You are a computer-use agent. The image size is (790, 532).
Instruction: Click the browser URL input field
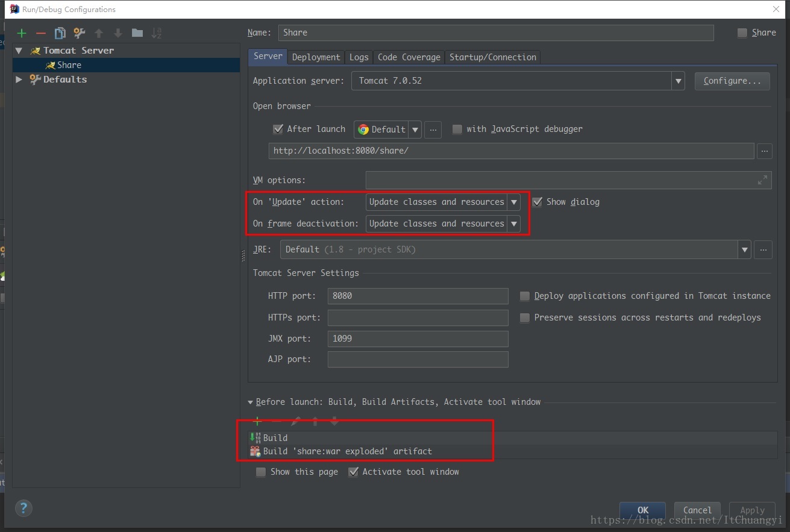pyautogui.click(x=512, y=151)
